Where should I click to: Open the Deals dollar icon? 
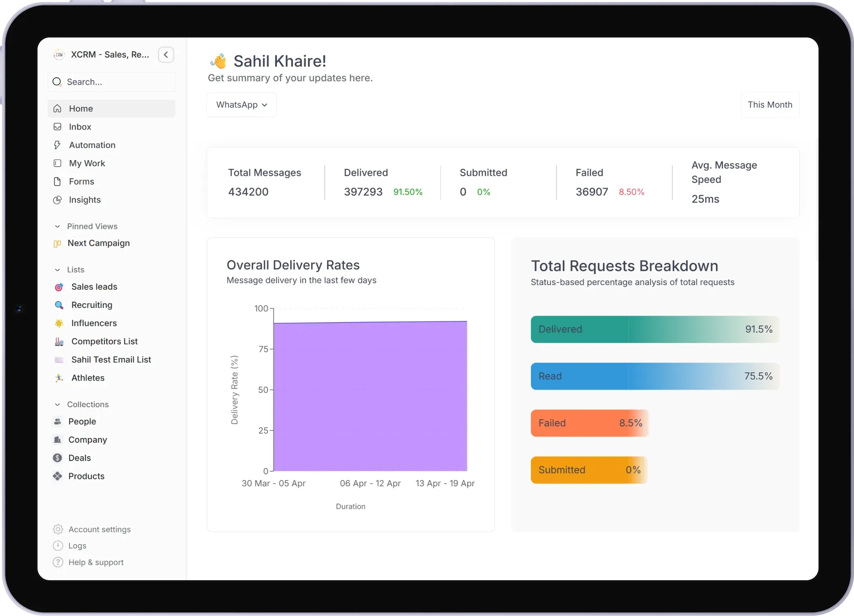58,458
